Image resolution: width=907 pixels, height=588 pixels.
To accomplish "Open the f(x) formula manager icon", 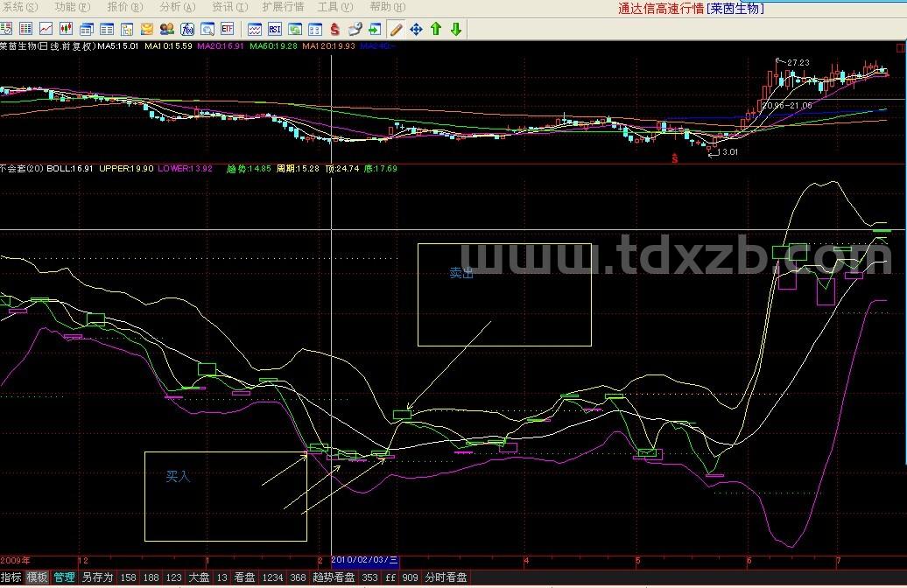I will click(x=187, y=28).
